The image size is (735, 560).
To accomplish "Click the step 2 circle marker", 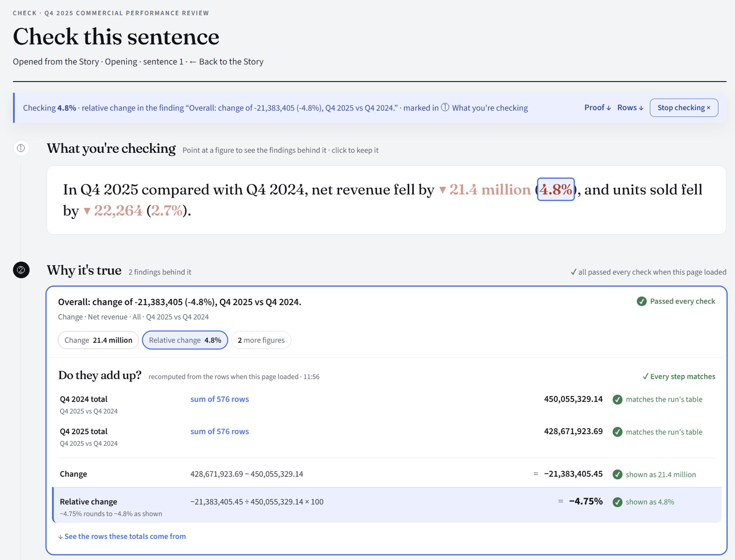I will click(x=21, y=270).
